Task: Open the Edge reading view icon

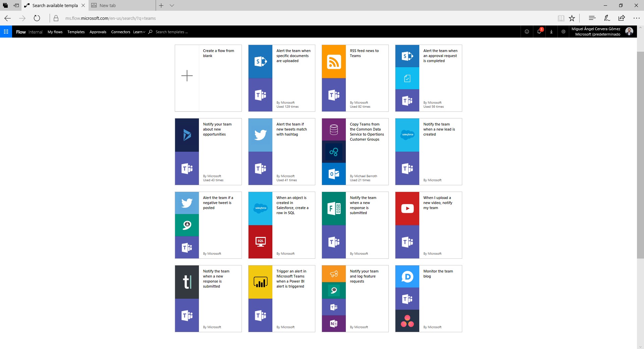Action: (561, 18)
